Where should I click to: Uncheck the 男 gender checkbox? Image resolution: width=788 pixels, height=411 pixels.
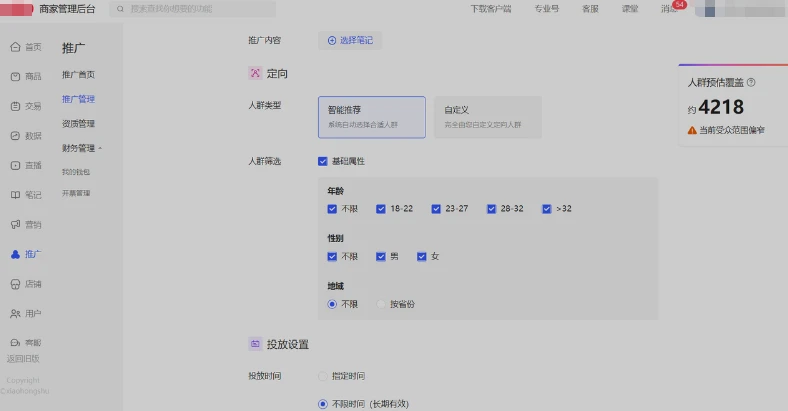pos(380,256)
